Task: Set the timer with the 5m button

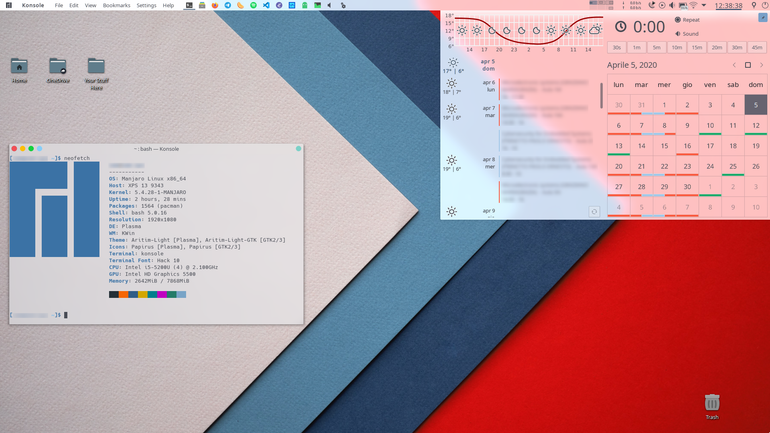Action: pos(657,48)
